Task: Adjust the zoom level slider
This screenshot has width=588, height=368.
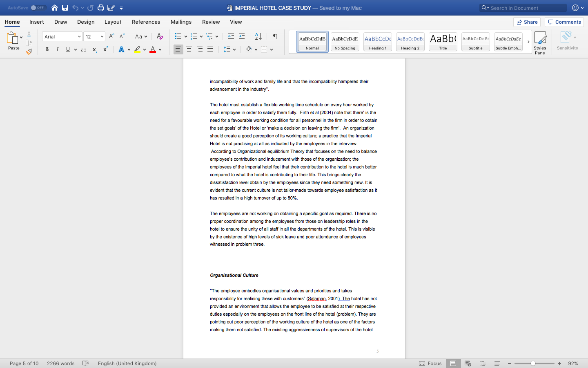Action: pos(534,363)
